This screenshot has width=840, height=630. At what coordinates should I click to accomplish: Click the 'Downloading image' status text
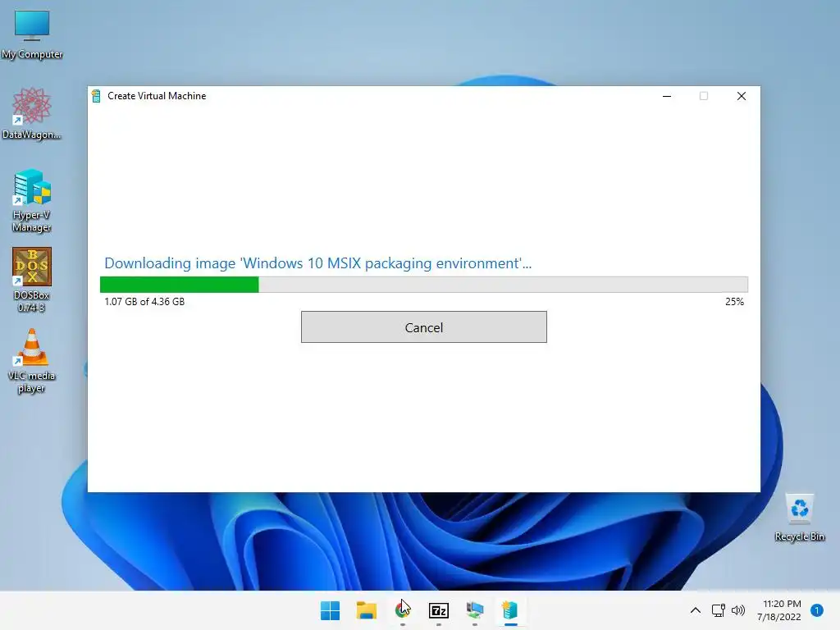click(317, 263)
